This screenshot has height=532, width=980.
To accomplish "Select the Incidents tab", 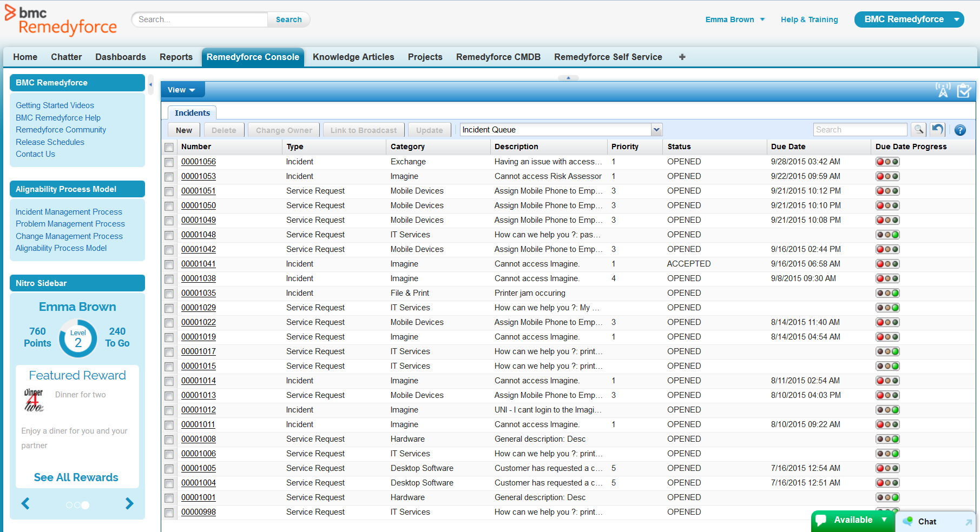I will 192,113.
